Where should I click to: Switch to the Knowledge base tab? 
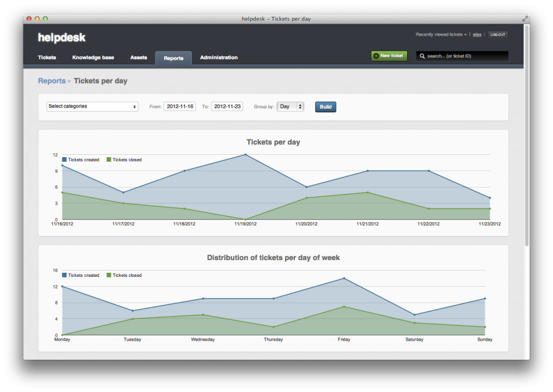[93, 58]
